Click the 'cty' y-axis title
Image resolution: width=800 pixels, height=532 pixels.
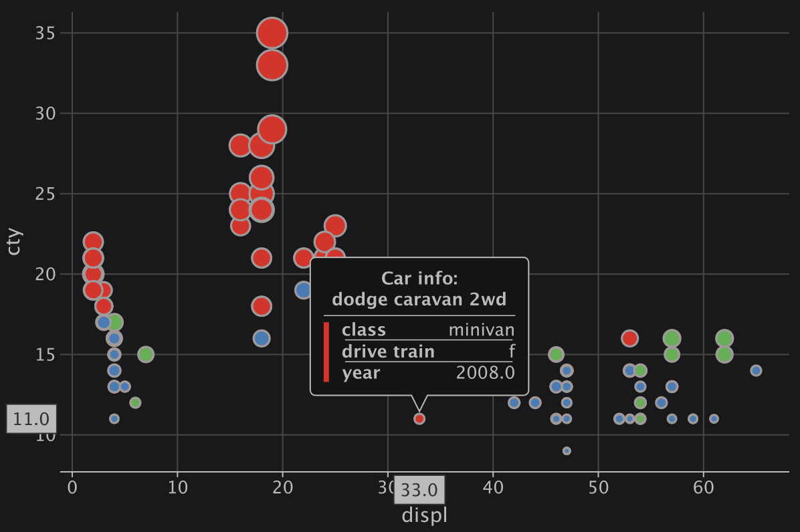(15, 242)
